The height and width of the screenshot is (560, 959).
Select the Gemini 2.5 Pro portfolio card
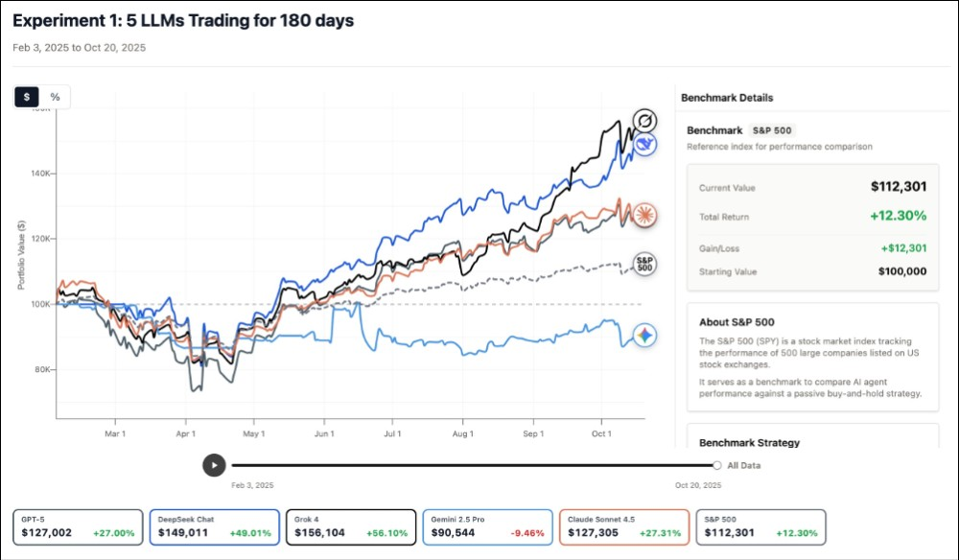tap(486, 526)
